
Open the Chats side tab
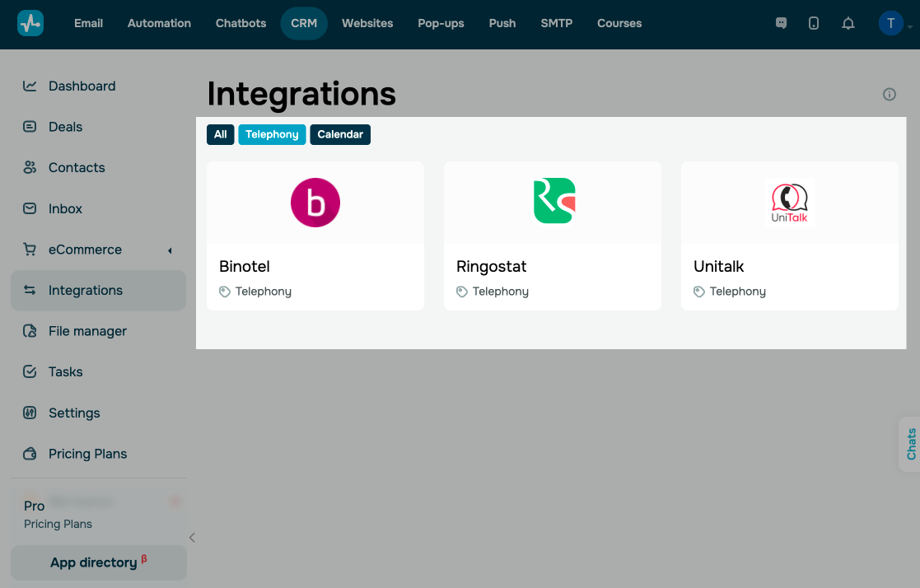click(x=910, y=444)
